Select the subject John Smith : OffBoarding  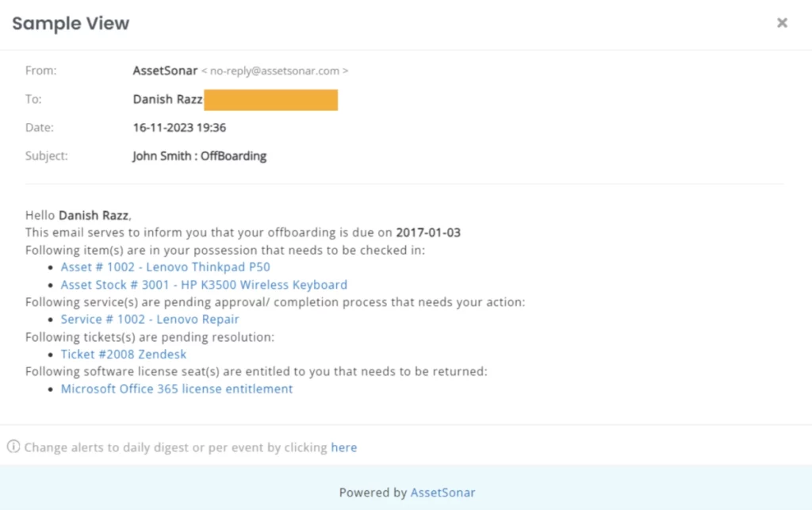[199, 156]
